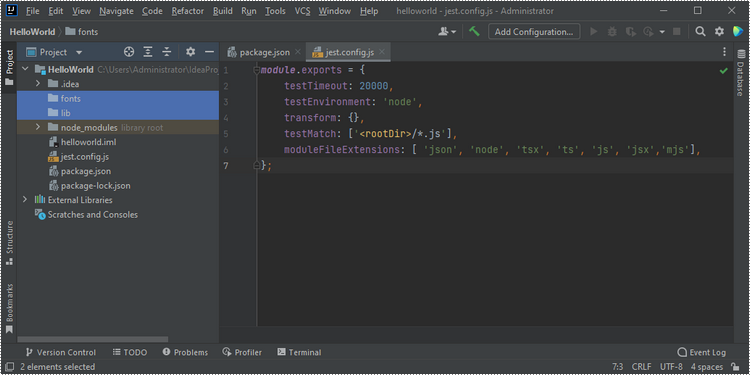Open the File menu
The height and width of the screenshot is (375, 750).
[x=33, y=11]
